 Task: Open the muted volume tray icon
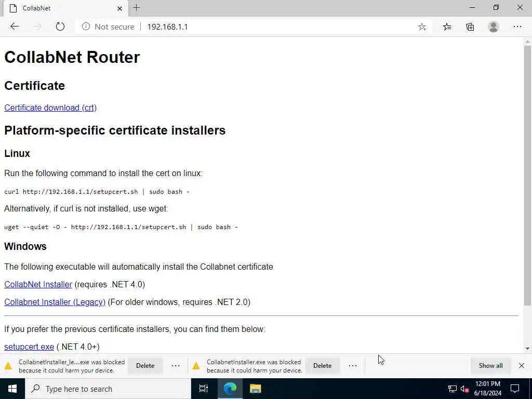464,389
